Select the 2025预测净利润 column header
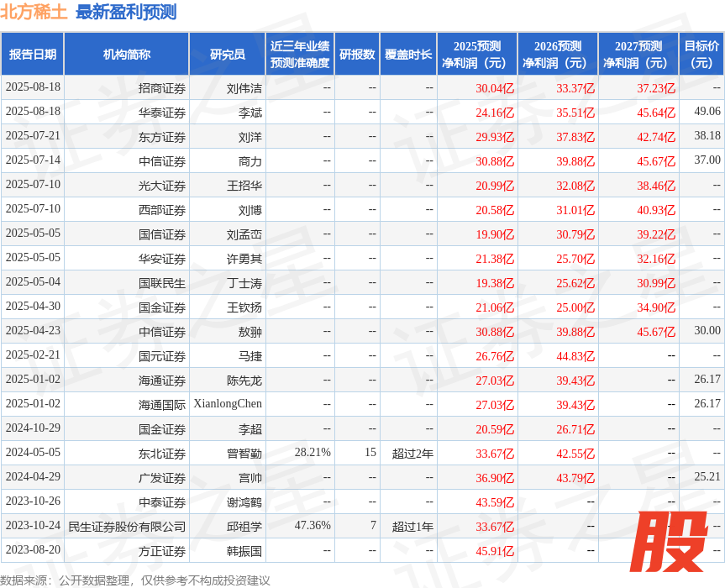 [476, 55]
